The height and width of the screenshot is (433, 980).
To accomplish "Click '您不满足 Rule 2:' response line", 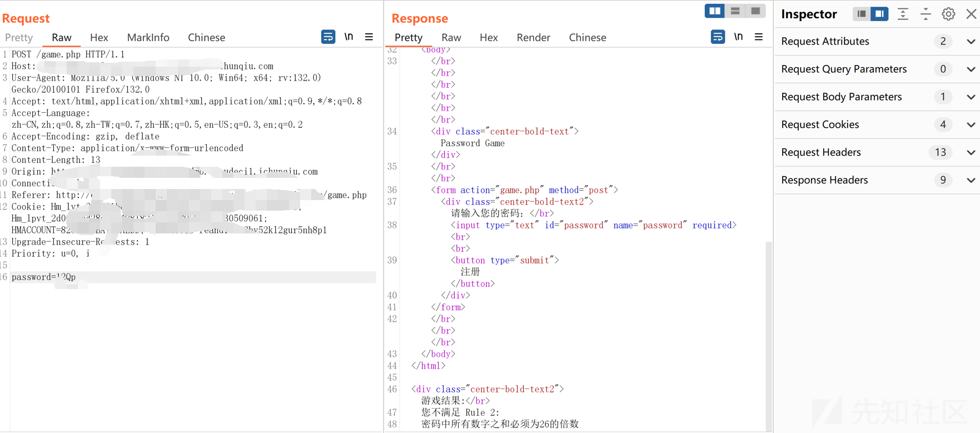I will (460, 412).
